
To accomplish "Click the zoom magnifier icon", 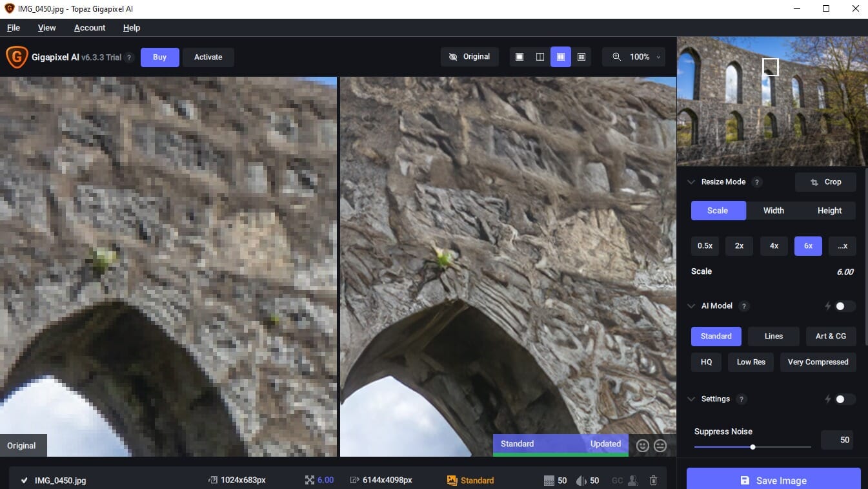I will click(x=616, y=57).
